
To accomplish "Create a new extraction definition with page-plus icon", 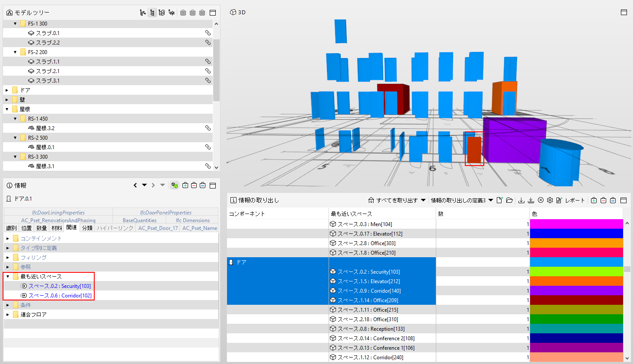I will tap(499, 200).
